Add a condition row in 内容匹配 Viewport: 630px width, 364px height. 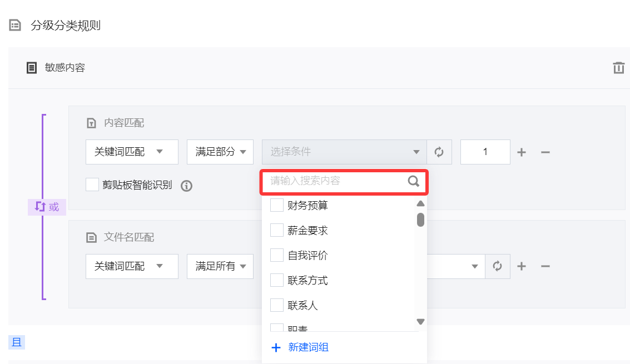[522, 152]
